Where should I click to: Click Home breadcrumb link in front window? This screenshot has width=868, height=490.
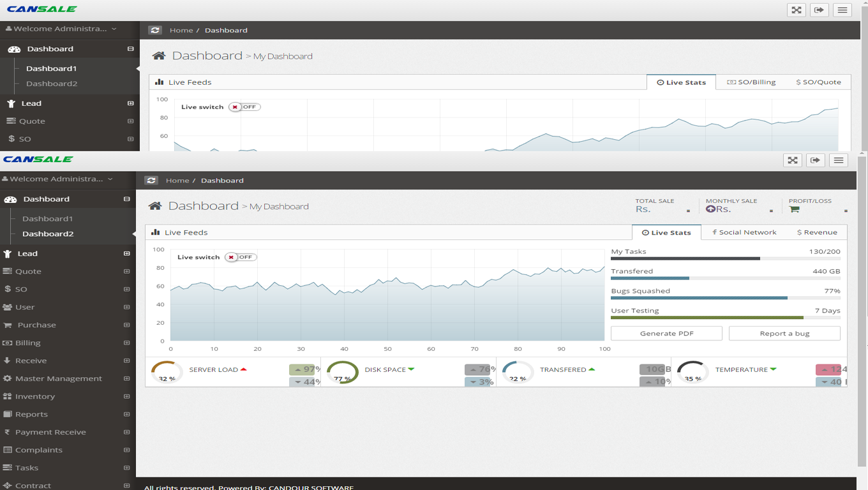(177, 181)
